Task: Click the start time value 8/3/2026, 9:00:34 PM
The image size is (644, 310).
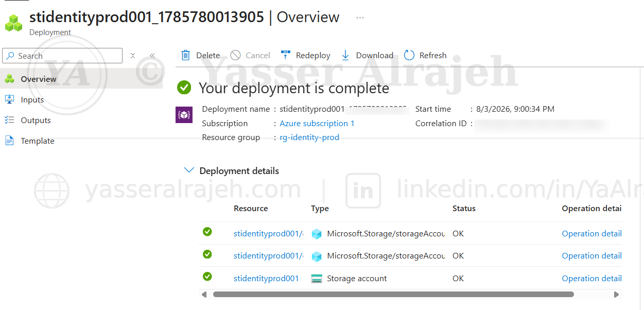Action: tap(515, 109)
